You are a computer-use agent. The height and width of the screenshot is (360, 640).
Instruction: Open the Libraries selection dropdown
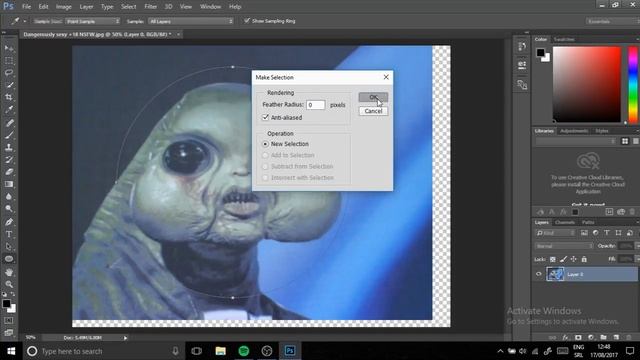[x=576, y=141]
